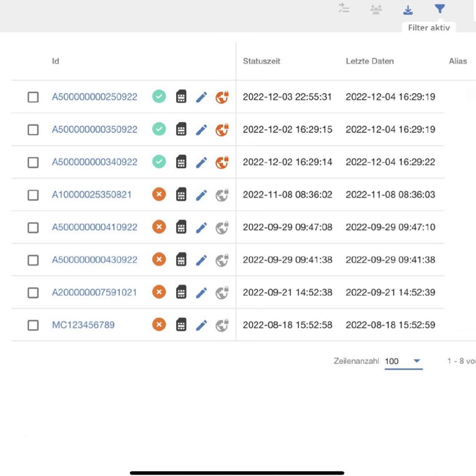Open device link A500000000430922

pos(94,260)
